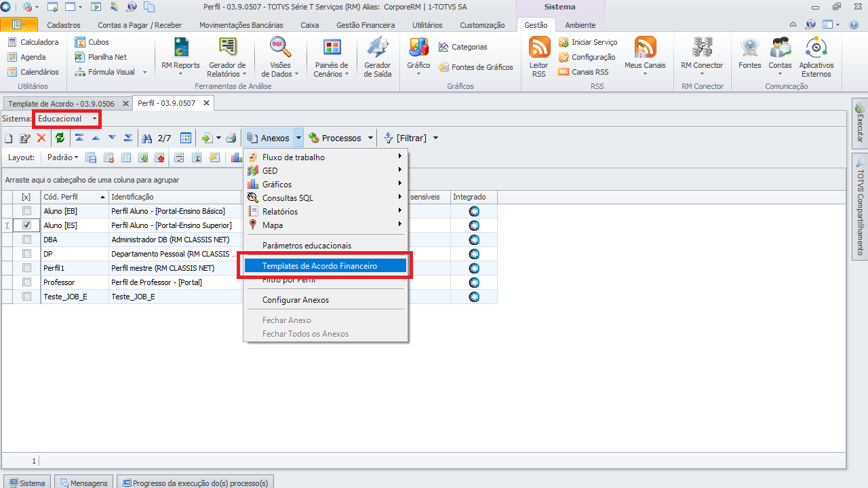
Task: Open the Agenda utility
Action: (27, 57)
